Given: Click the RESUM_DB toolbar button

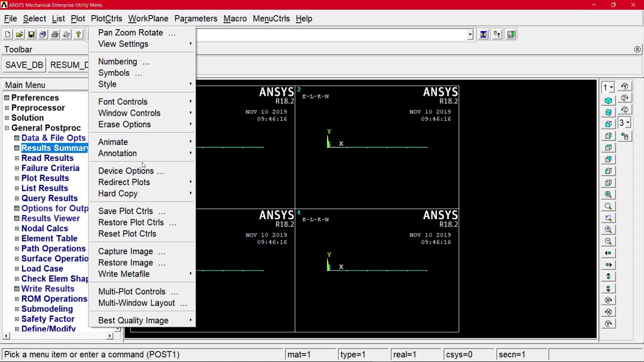Looking at the screenshot, I should click(69, 65).
